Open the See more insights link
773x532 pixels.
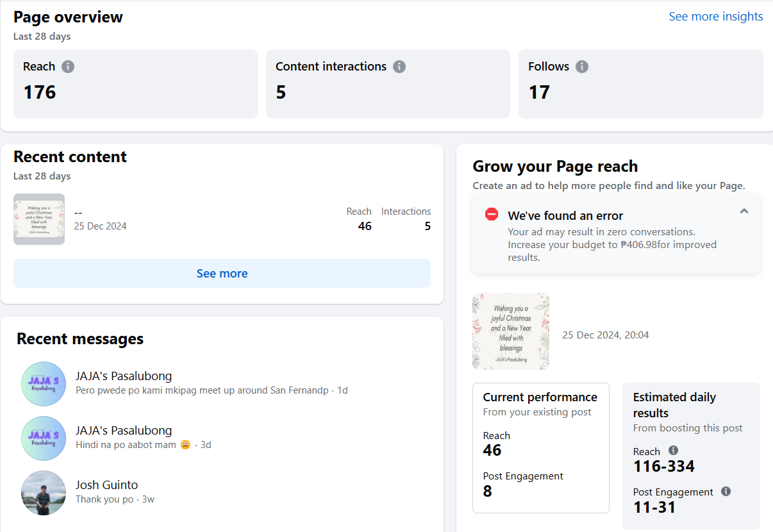pyautogui.click(x=716, y=17)
